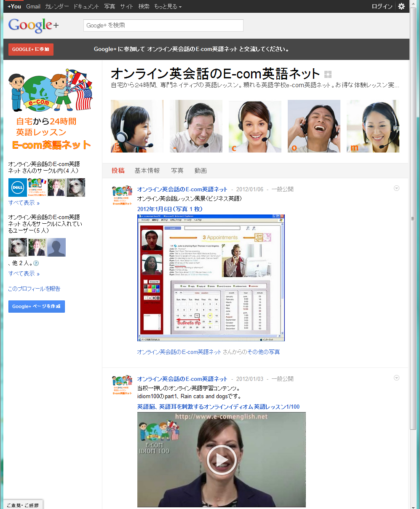Screen dimensions: 420x509
Task: Play the idiom lesson video
Action: pyautogui.click(x=222, y=459)
